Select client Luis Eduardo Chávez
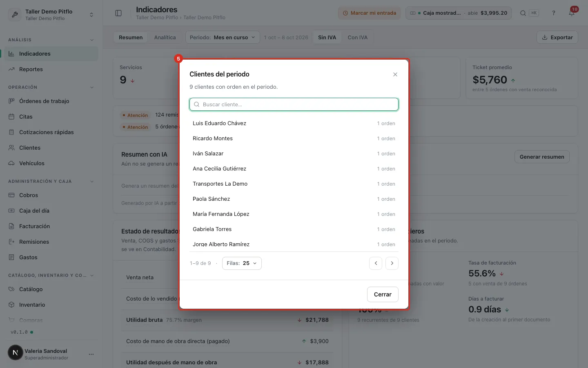This screenshot has height=368, width=588. point(294,123)
